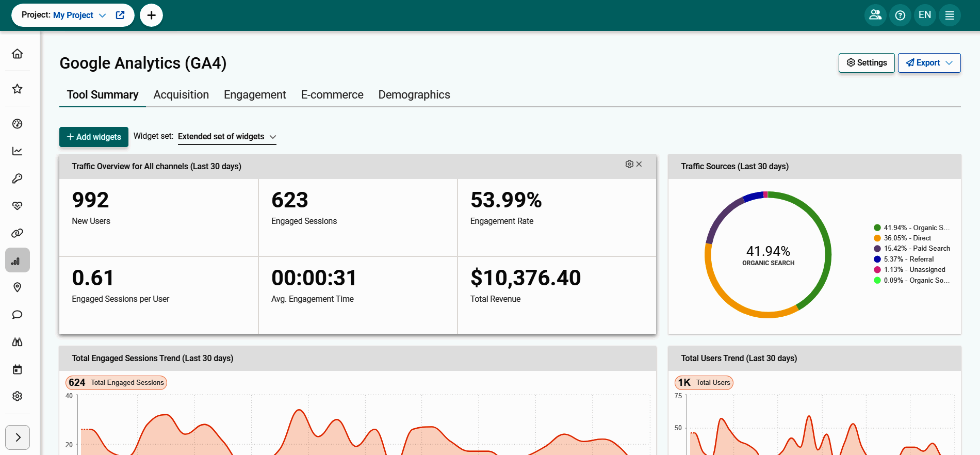Open the binoculars competitor icon
This screenshot has height=455, width=980.
(x=18, y=342)
